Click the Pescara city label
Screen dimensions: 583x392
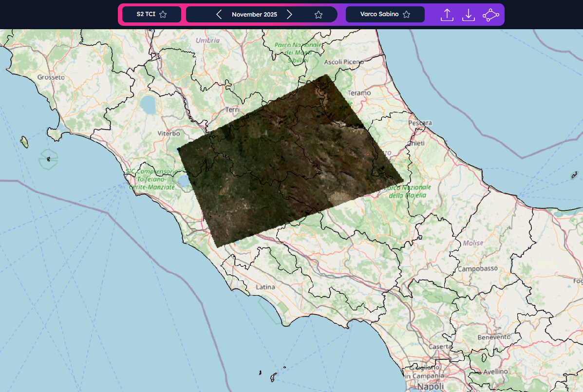420,123
